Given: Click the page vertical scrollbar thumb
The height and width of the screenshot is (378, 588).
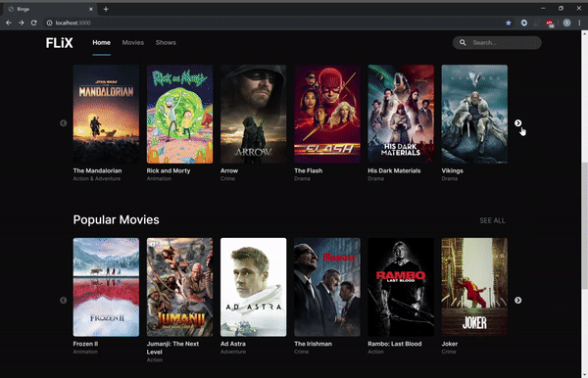Looking at the screenshot, I should 585,226.
